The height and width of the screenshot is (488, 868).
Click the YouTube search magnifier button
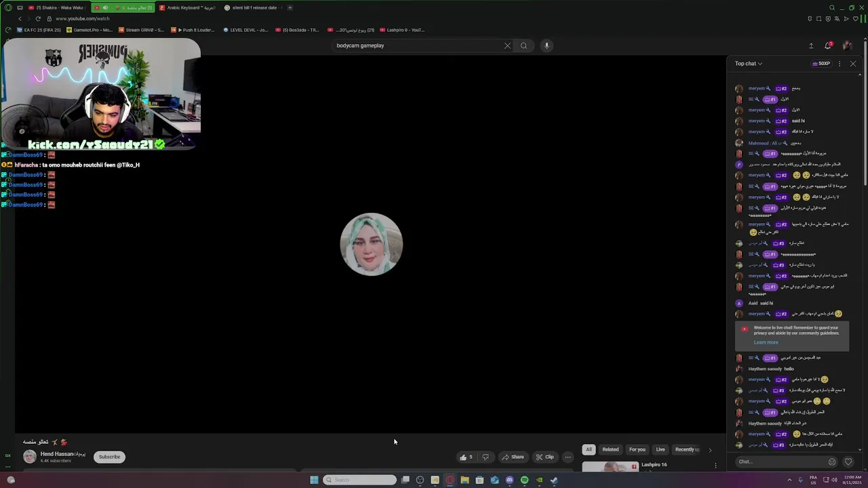click(524, 45)
